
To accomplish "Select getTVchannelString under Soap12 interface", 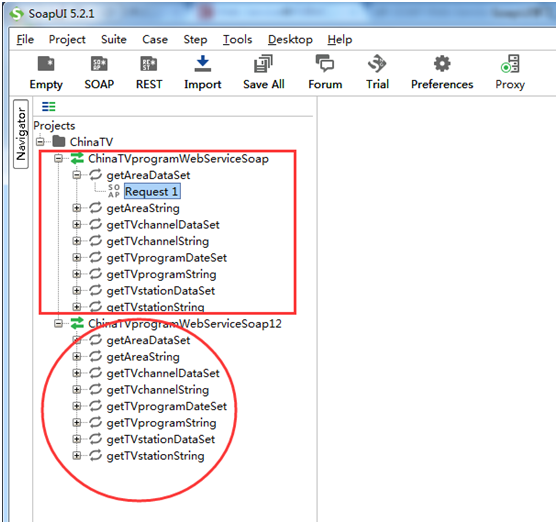I will click(158, 389).
